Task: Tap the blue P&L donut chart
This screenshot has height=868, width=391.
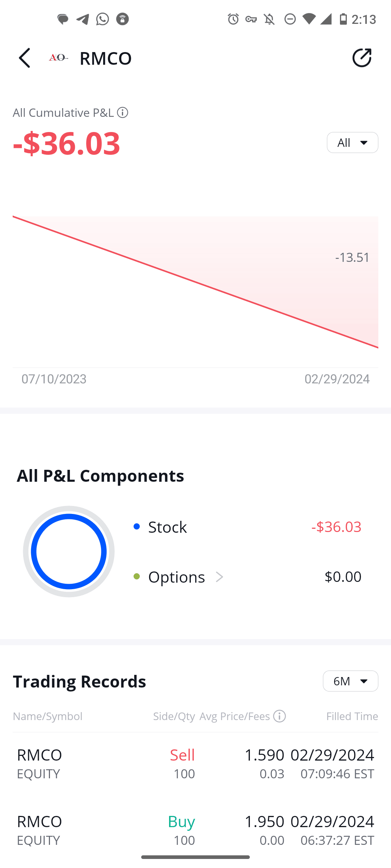Action: [x=69, y=552]
